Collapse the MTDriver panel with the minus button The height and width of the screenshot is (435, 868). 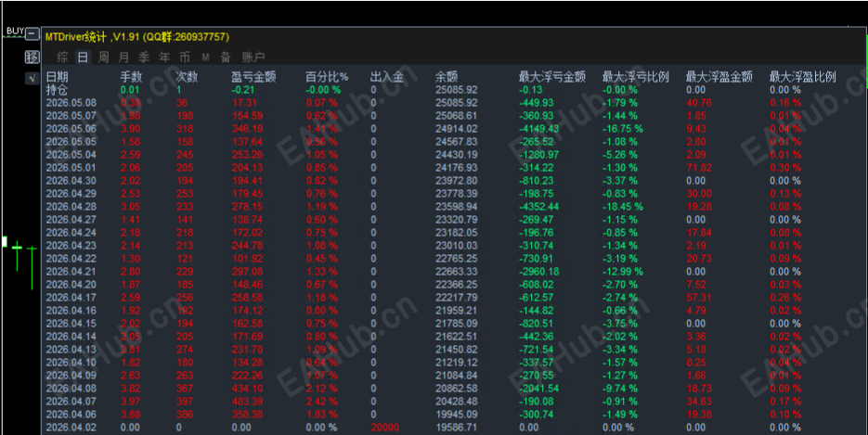pos(32,34)
